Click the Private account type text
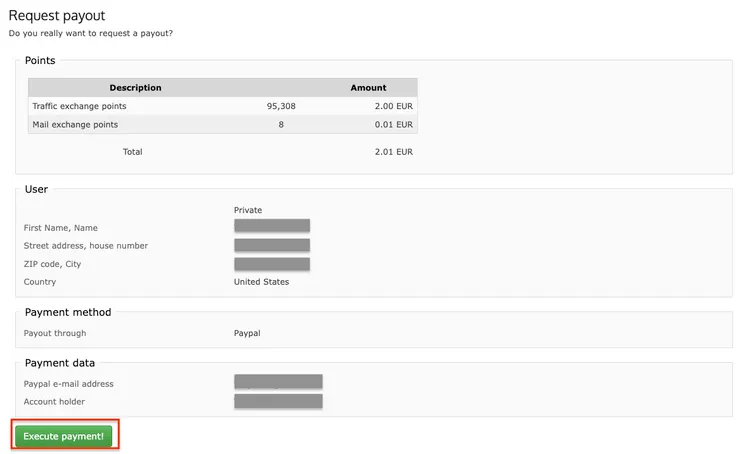 pyautogui.click(x=248, y=210)
